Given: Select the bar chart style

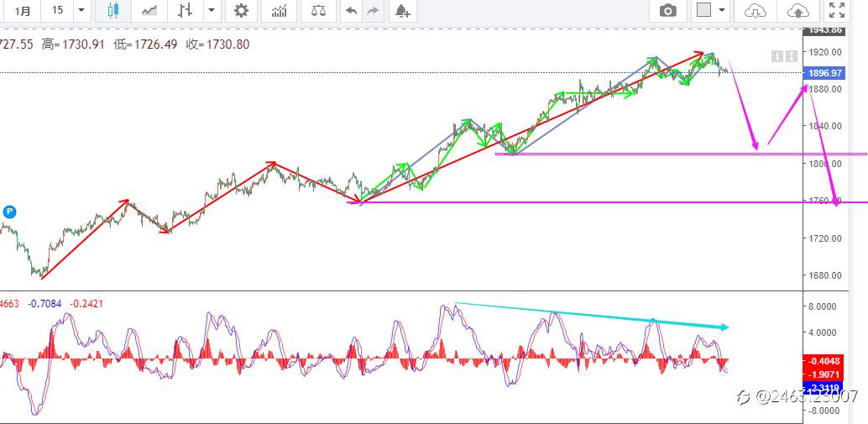Looking at the screenshot, I should click(x=186, y=10).
